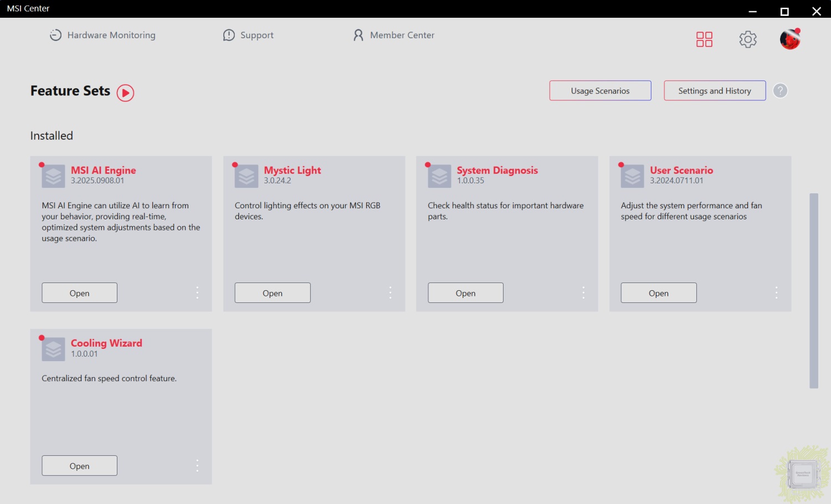Image resolution: width=831 pixels, height=504 pixels.
Task: Click the System Diagnosis feature icon
Action: click(x=439, y=177)
